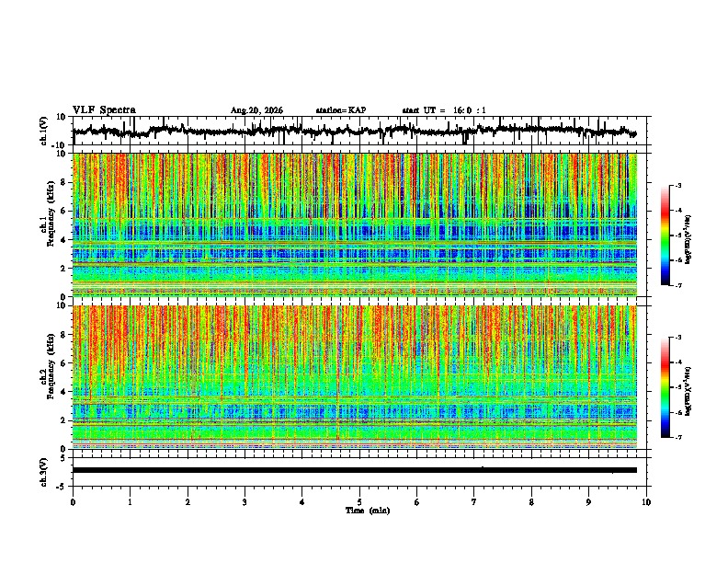Viewport: 728px width, 563px height.
Task: Click the ch.3(V) axis label
Action: pyautogui.click(x=44, y=472)
